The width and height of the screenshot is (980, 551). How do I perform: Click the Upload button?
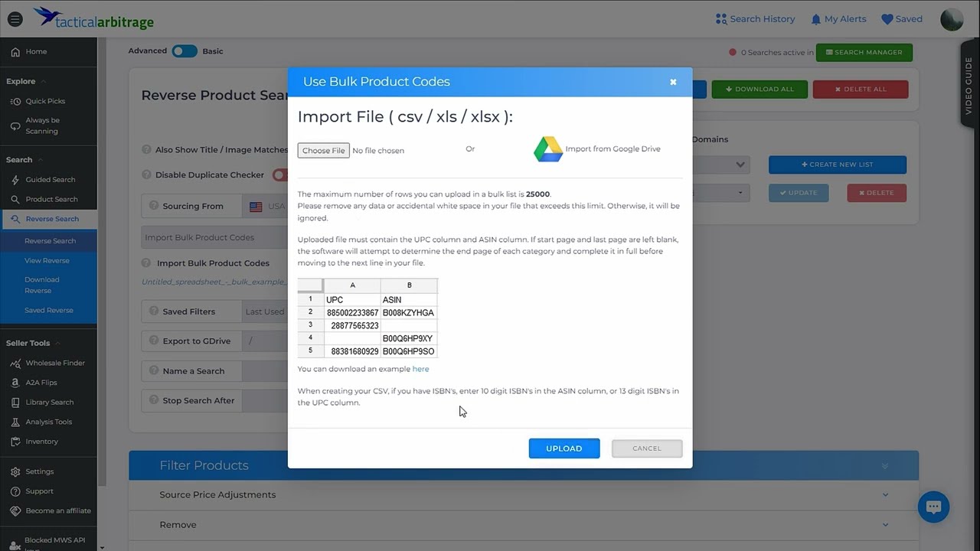pos(563,448)
